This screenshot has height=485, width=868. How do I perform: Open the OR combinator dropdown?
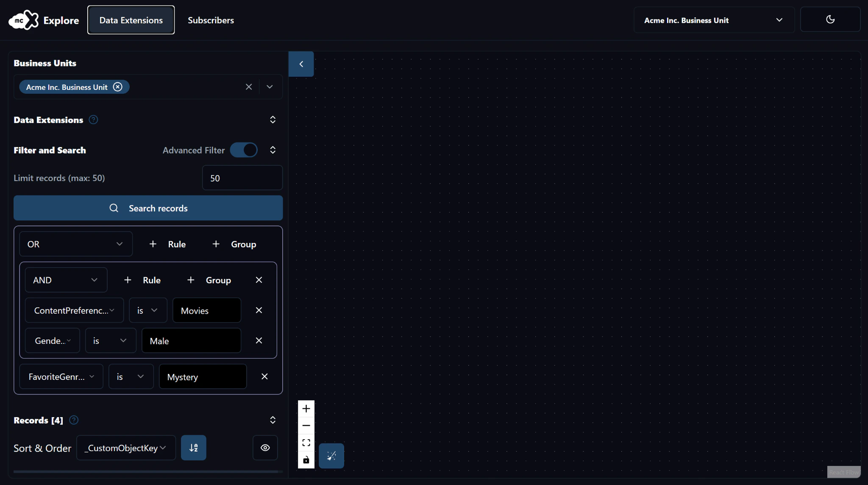[76, 244]
